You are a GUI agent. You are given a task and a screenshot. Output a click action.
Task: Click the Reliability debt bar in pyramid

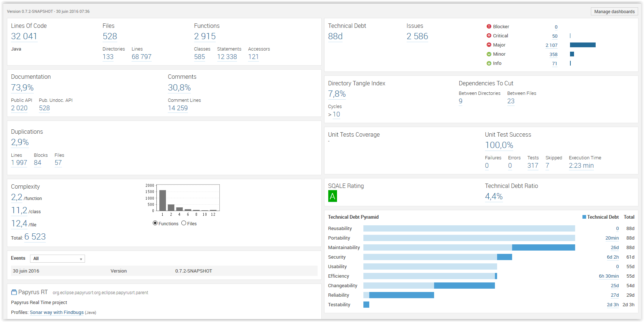401,295
